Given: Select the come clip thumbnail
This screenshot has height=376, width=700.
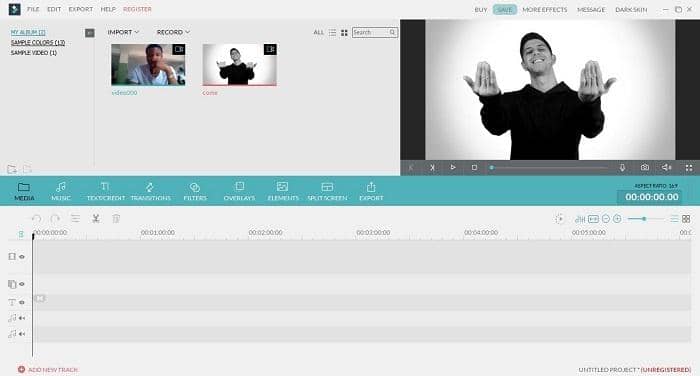Looking at the screenshot, I should click(x=240, y=64).
